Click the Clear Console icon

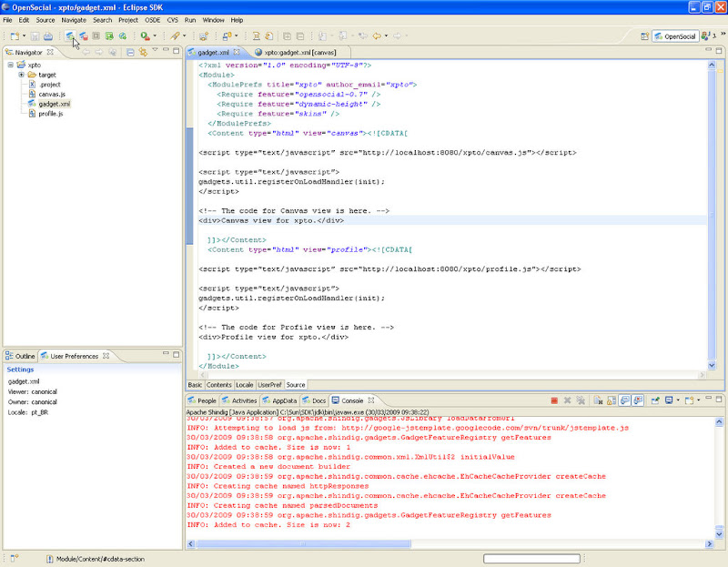[x=598, y=400]
